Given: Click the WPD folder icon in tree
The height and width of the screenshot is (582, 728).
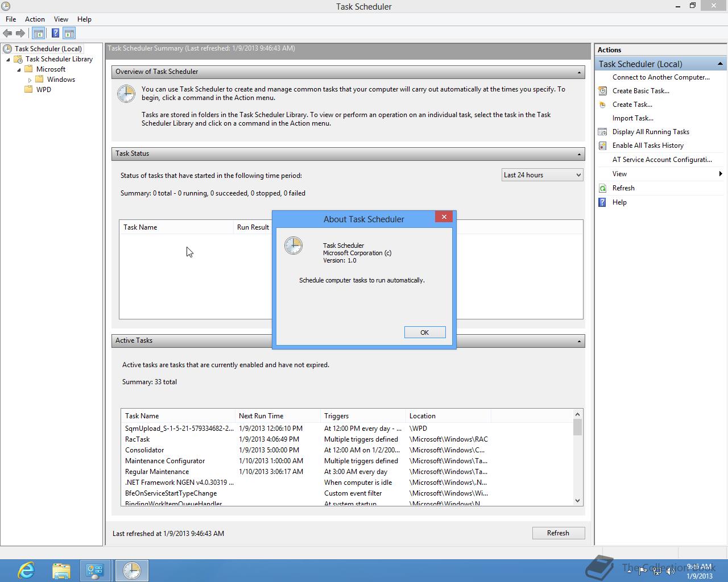Looking at the screenshot, I should tap(28, 90).
